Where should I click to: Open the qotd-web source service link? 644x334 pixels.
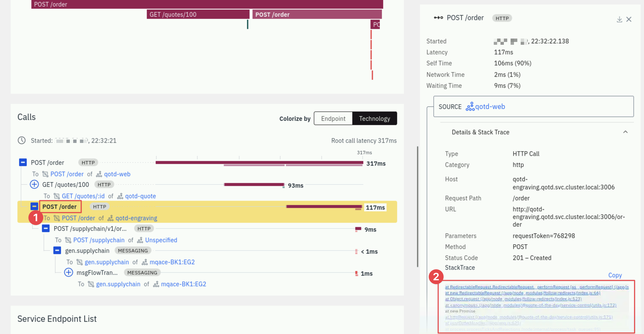point(490,107)
